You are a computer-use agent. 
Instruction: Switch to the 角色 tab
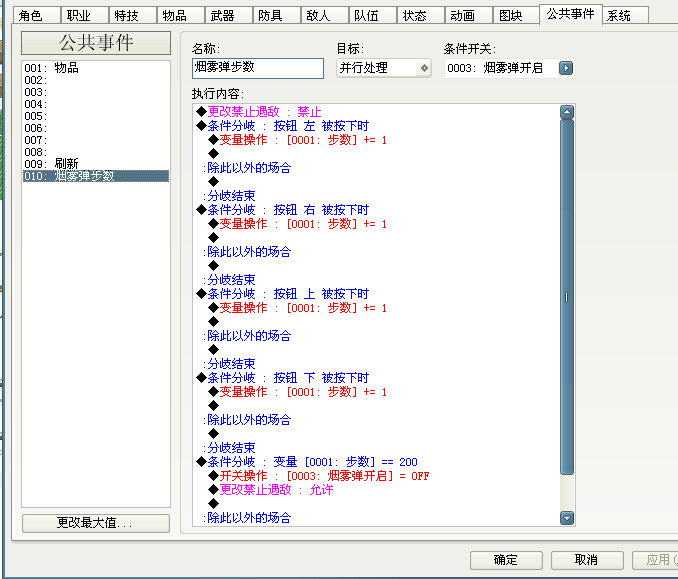point(37,16)
